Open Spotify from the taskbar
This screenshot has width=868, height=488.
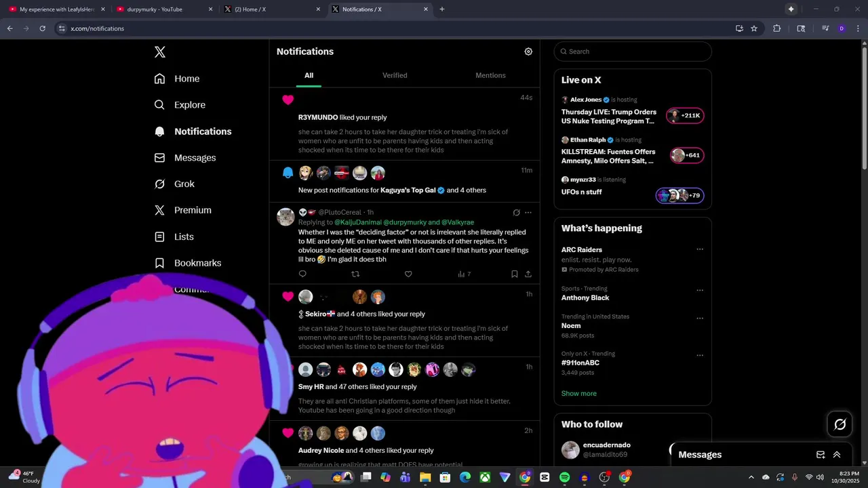(564, 478)
